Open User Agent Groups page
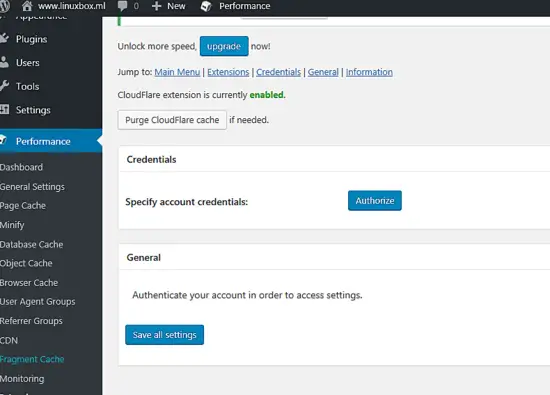 click(x=38, y=302)
